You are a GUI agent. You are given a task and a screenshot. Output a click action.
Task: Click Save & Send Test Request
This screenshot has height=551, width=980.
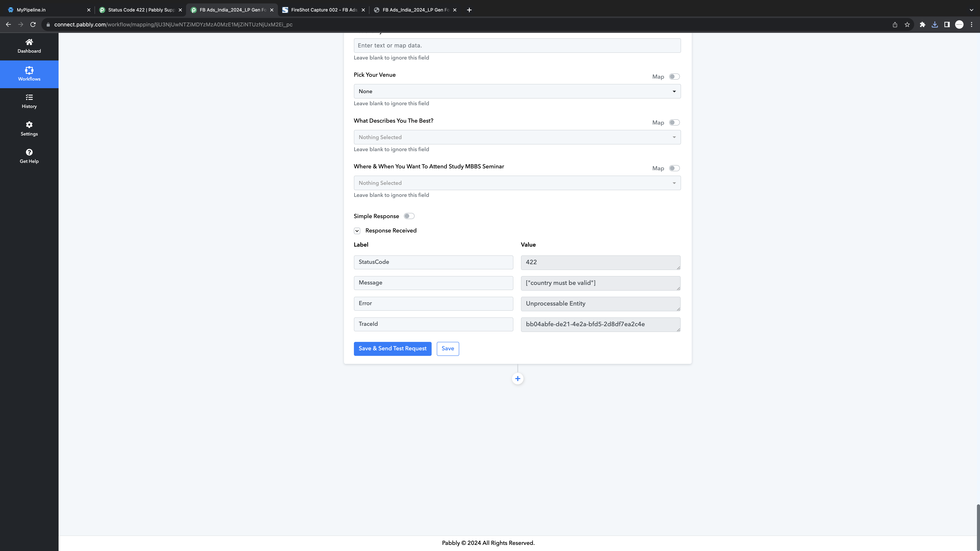[392, 349]
